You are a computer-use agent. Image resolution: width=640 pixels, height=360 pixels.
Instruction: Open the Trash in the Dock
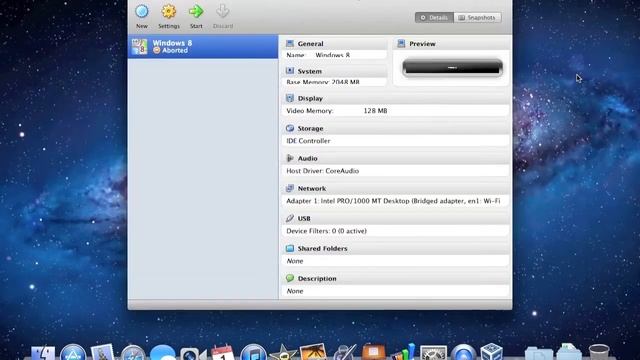[x=599, y=353]
